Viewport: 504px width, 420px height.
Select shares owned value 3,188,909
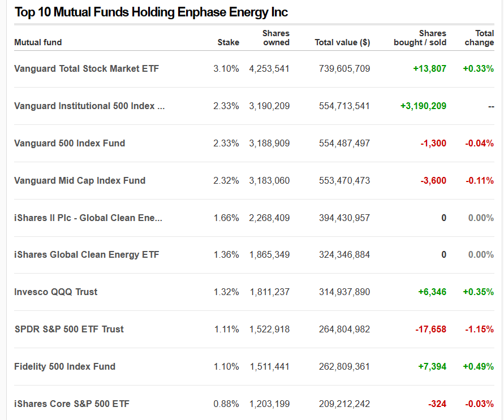(x=269, y=143)
